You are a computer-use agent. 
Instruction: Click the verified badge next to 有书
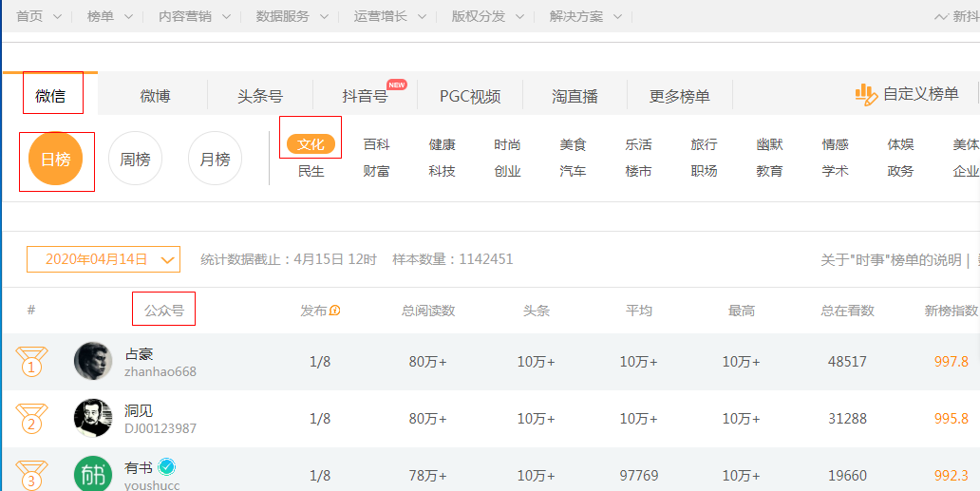(166, 466)
